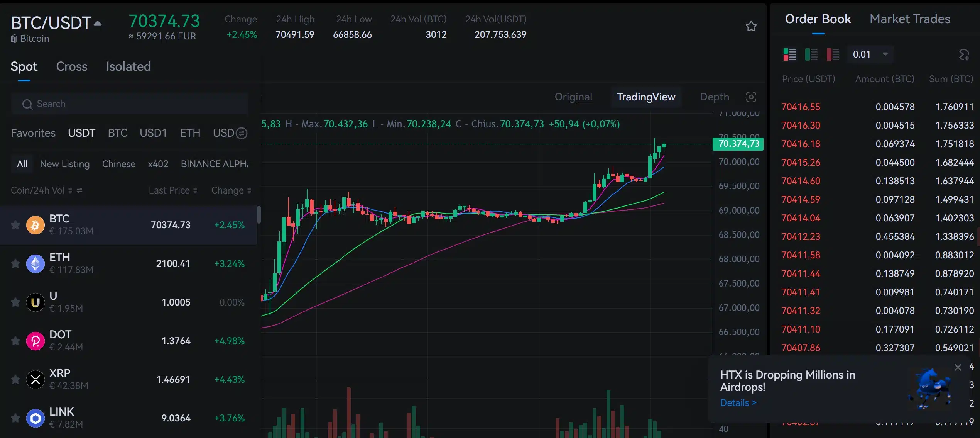Open Details link in the HTX airdrop banner
The image size is (980, 438).
click(738, 402)
